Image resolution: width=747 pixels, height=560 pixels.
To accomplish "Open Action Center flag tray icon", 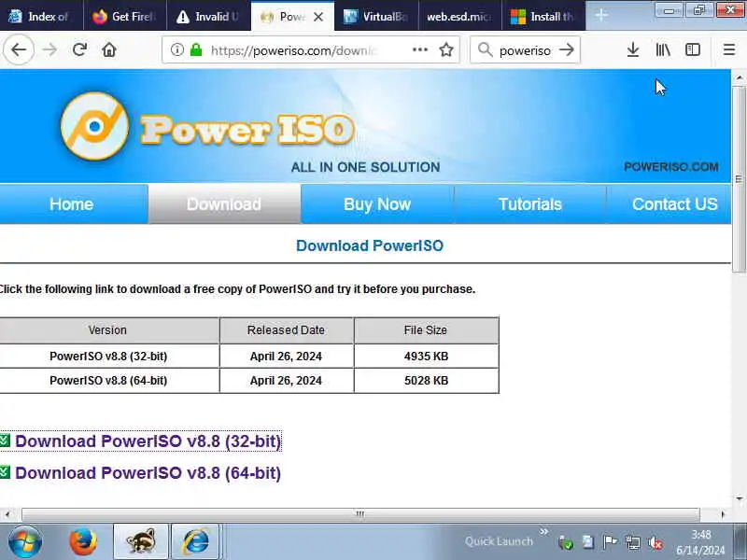I will point(610,542).
